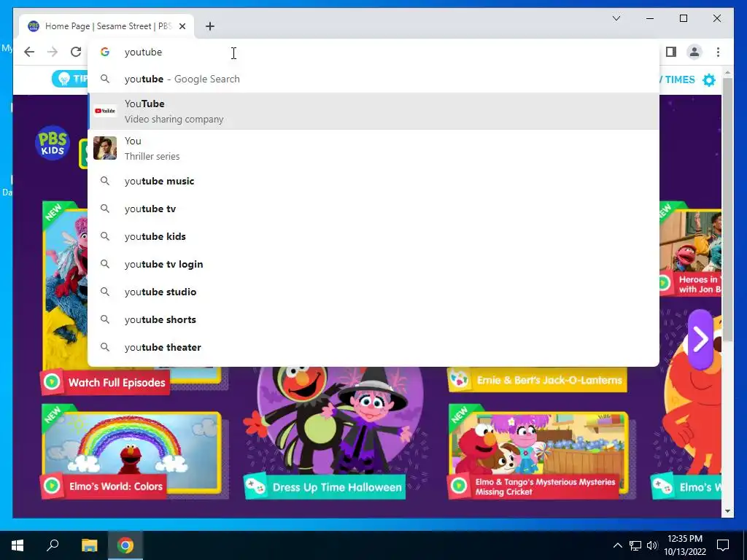Select the You Thriller series suggestion
Screen dimensions: 747x560
373,148
